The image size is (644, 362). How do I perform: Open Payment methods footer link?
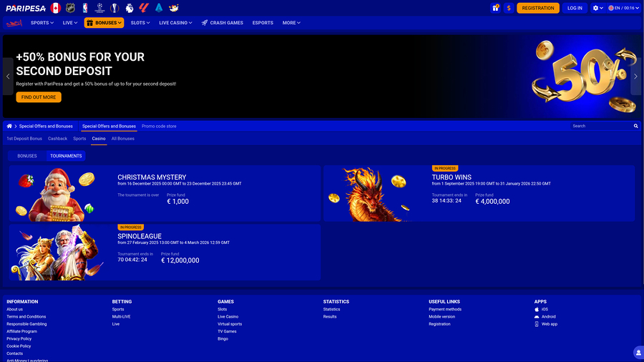click(x=445, y=310)
